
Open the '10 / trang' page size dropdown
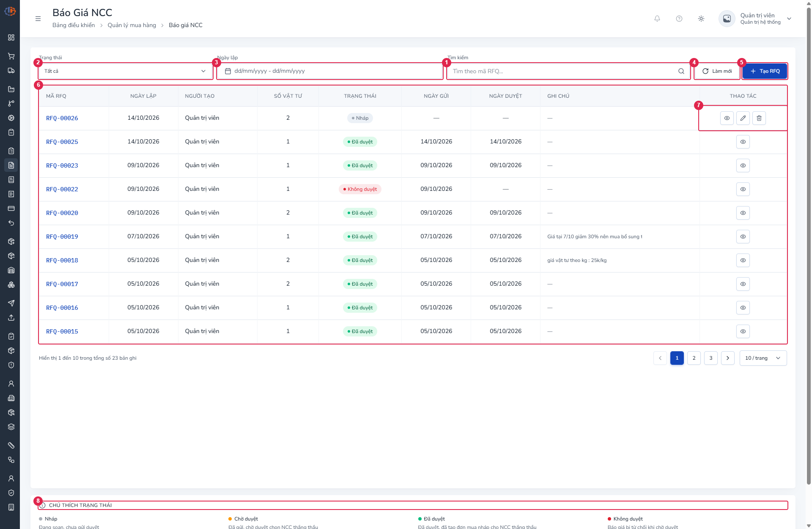763,358
